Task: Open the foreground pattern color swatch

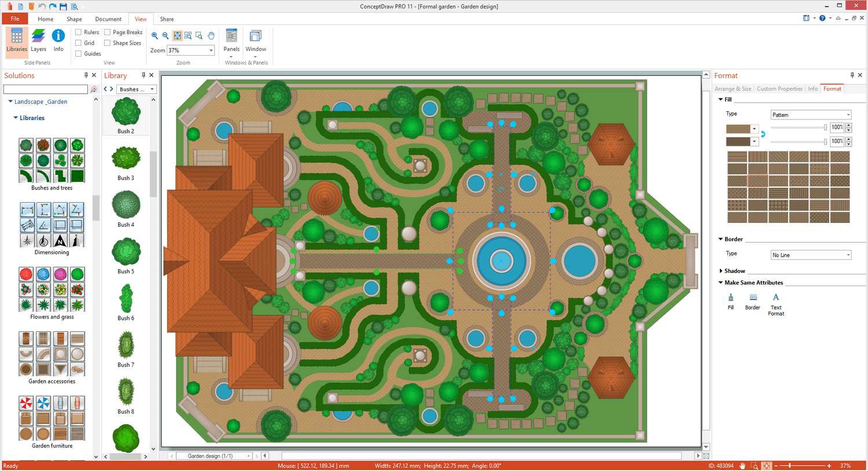Action: 742,129
